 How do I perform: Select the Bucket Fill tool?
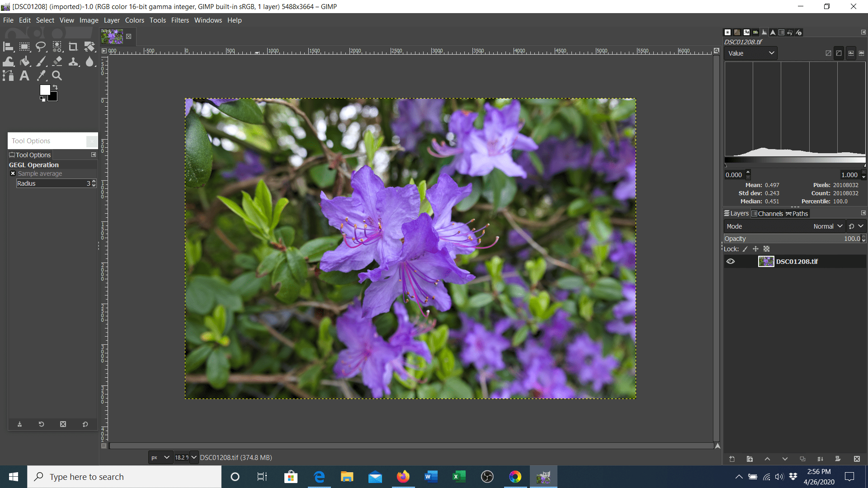[x=24, y=61]
